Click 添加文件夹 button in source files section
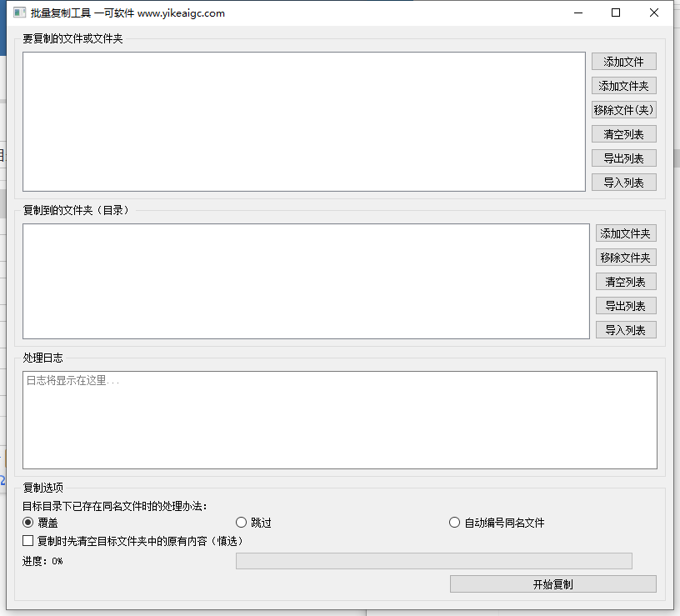 623,86
